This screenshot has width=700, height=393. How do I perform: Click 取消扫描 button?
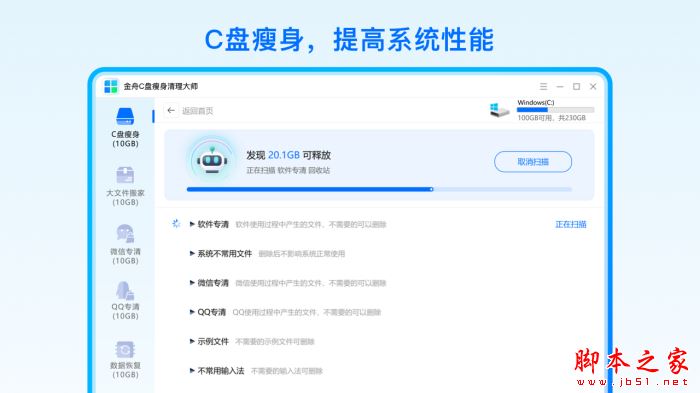click(533, 162)
